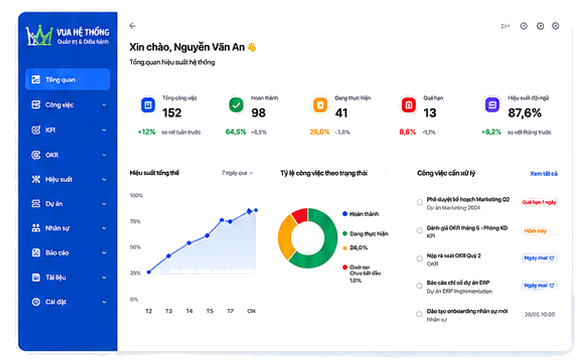Mark Đào tạo onboarding nhân sự mới done

(419, 314)
